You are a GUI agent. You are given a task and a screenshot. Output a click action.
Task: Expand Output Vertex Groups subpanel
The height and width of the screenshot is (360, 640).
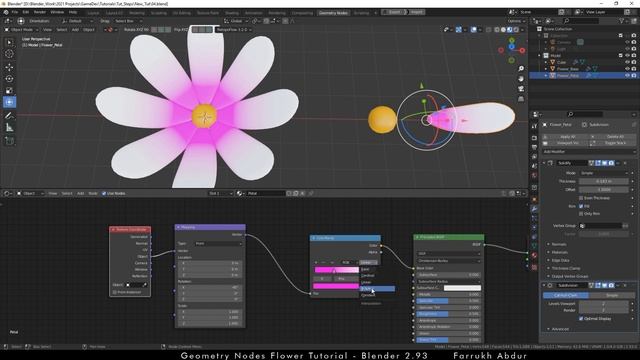[569, 276]
